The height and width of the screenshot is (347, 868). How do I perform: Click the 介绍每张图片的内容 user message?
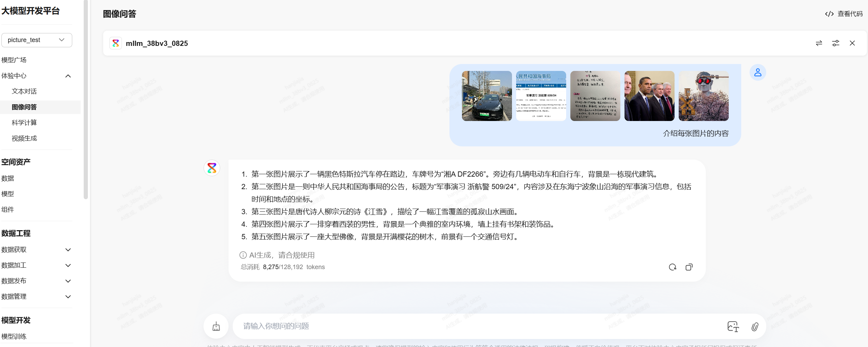pyautogui.click(x=696, y=133)
